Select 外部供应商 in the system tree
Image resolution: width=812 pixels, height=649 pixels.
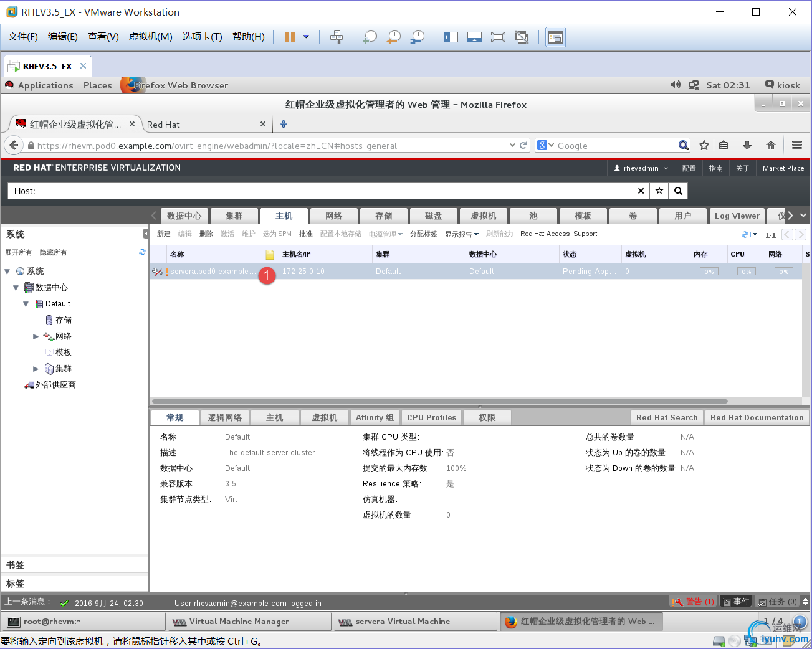(x=50, y=385)
